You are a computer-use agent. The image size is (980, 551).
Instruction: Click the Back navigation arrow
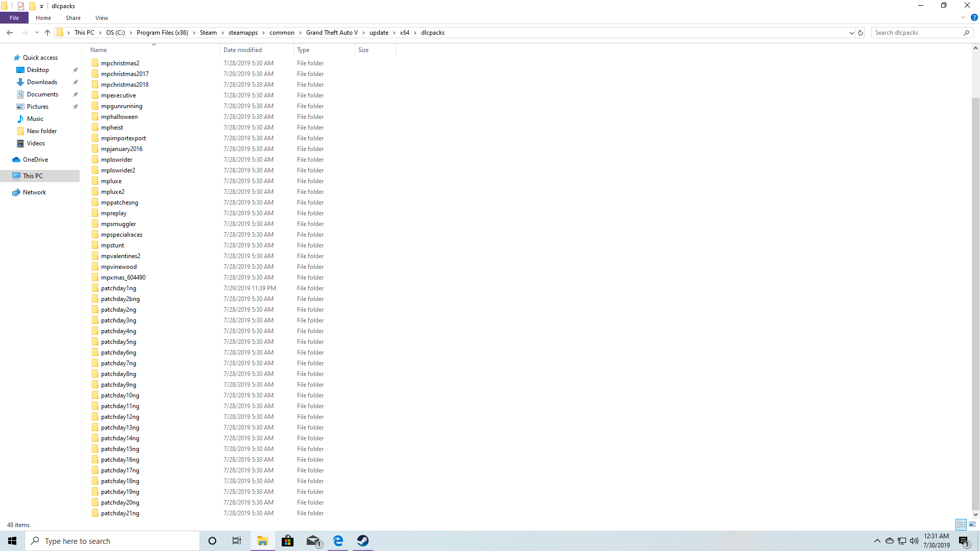[10, 33]
